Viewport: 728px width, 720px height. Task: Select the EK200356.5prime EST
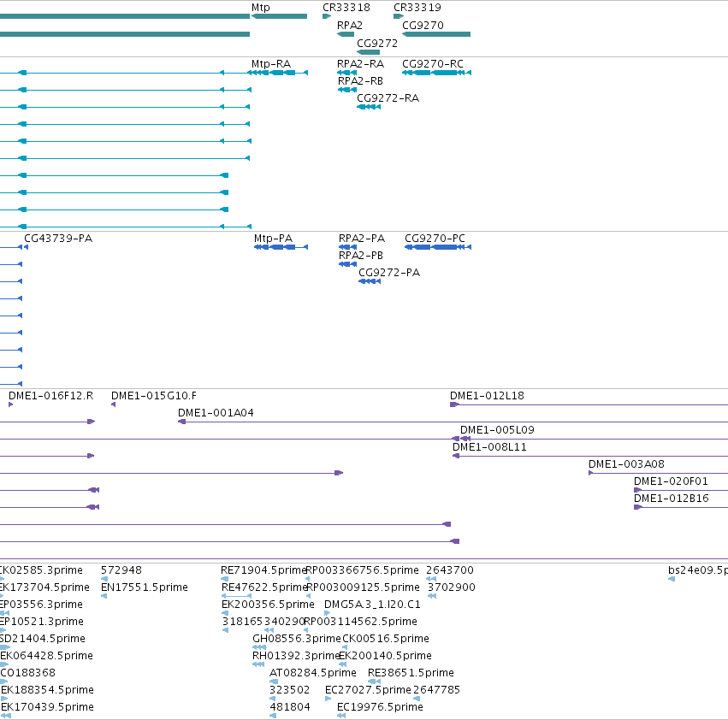tap(225, 614)
